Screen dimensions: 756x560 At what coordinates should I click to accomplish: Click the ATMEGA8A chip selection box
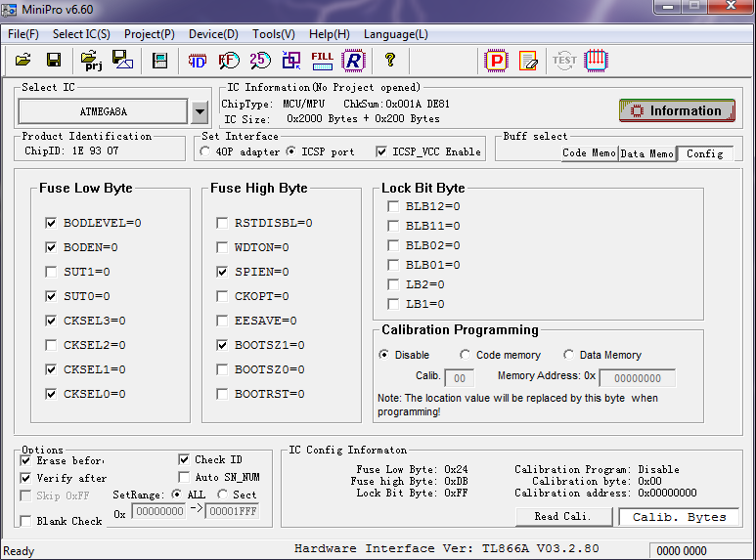(103, 111)
